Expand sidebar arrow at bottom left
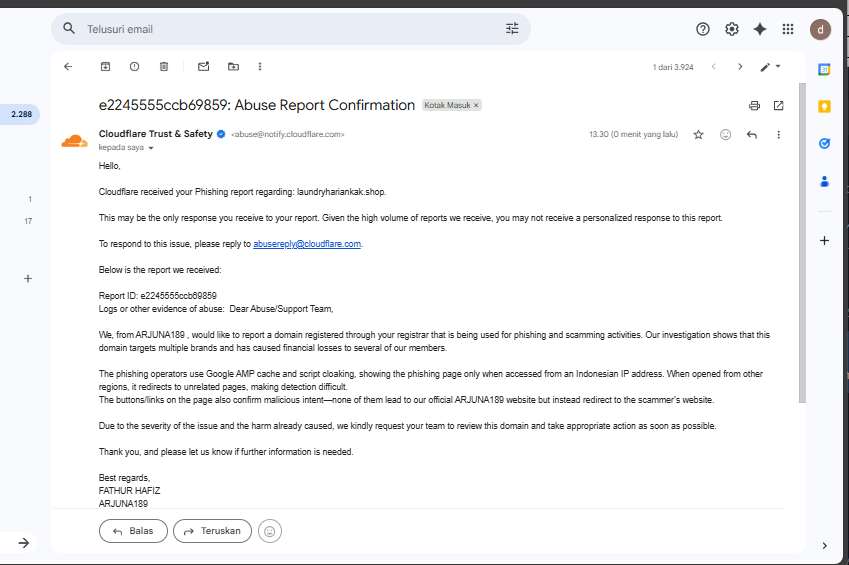 point(23,543)
